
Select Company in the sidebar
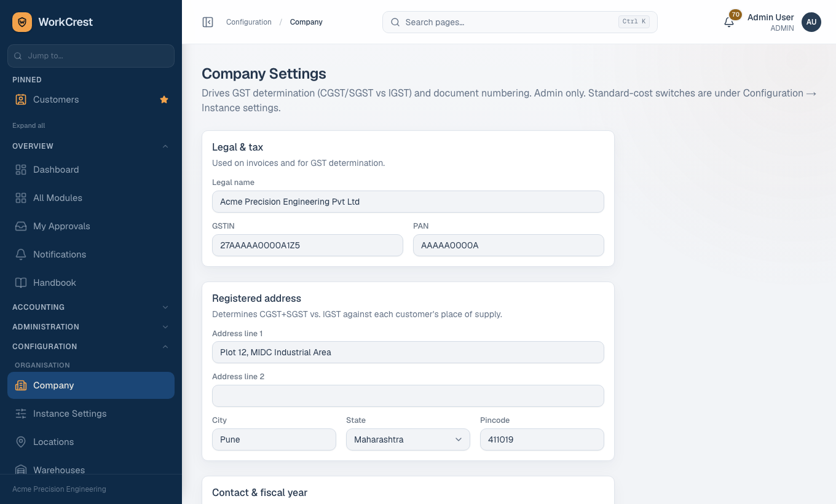[91, 385]
